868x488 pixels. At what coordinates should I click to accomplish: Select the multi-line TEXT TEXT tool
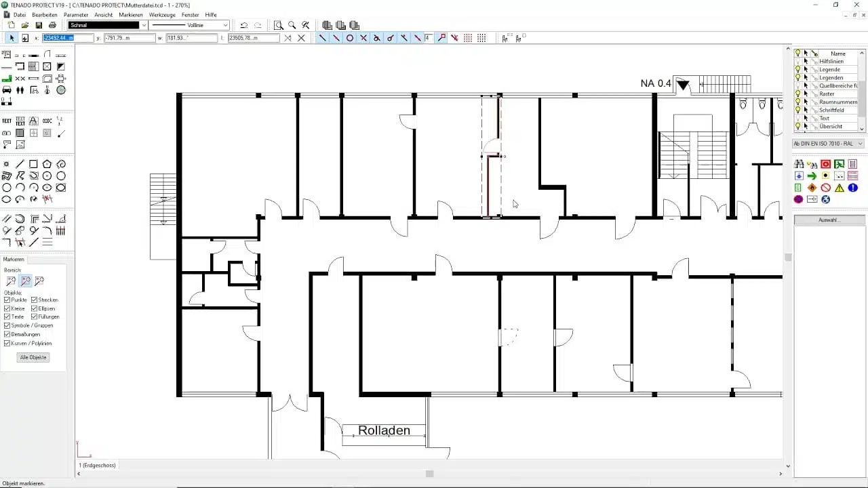[x=20, y=121]
